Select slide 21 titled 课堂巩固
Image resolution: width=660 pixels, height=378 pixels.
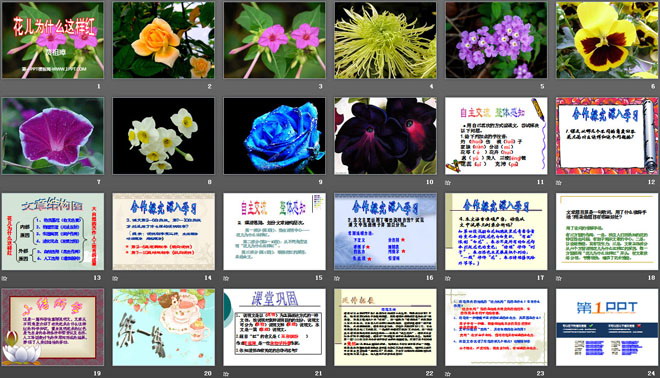coord(274,327)
